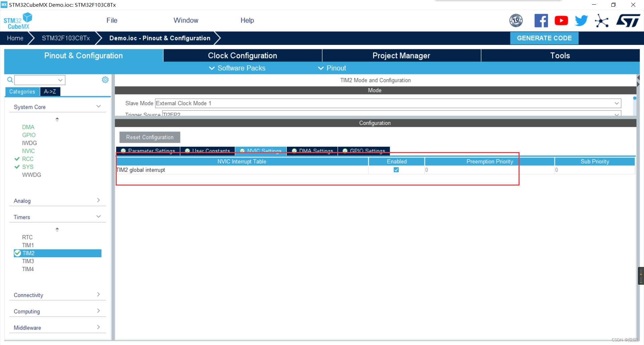Image resolution: width=644 pixels, height=345 pixels.
Task: Click the sort arrows under Timers
Action: tap(57, 229)
